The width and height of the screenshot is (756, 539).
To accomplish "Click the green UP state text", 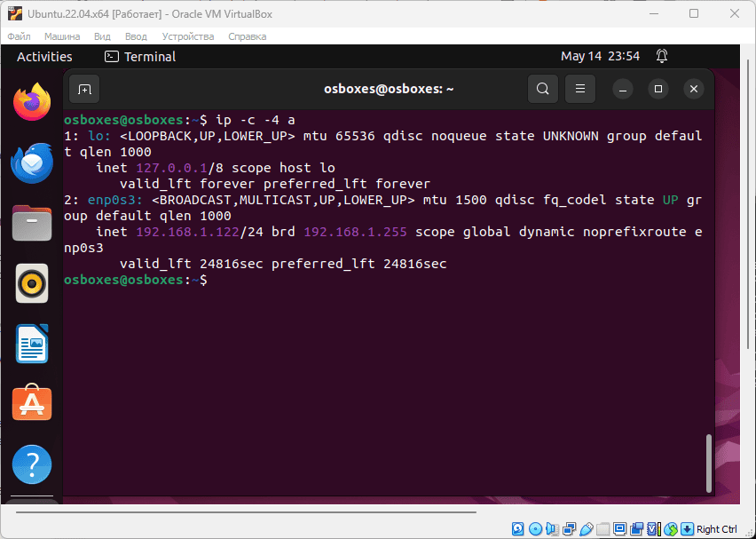I will tap(670, 200).
